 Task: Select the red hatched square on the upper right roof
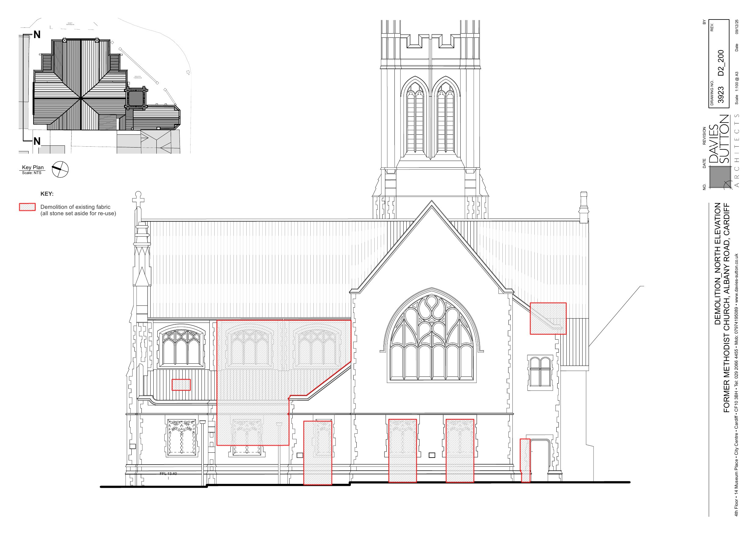pos(548,318)
